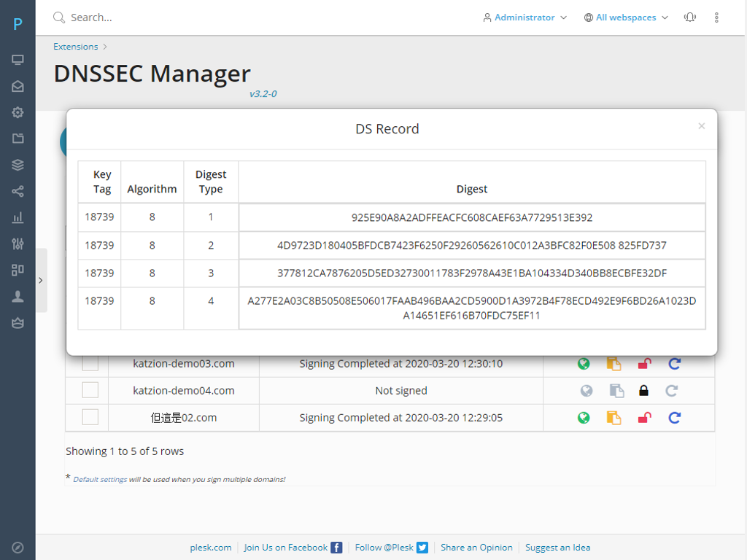Image resolution: width=747 pixels, height=560 pixels.
Task: Unsign 但這是02.com using the red unlock icon
Action: [643, 418]
